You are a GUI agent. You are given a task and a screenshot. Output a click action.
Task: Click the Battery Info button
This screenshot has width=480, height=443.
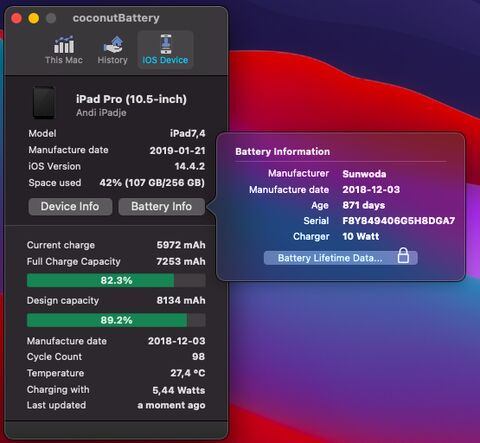click(x=161, y=206)
